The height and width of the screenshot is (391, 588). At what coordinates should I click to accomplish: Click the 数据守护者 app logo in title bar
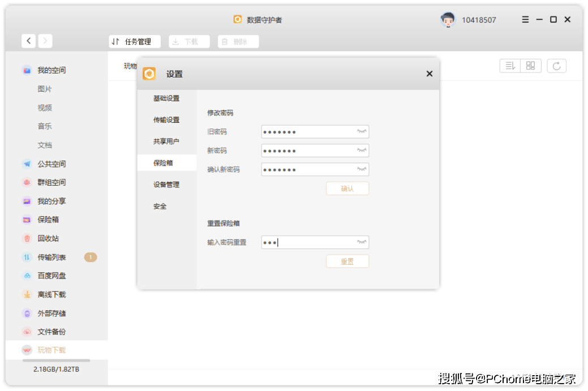237,19
